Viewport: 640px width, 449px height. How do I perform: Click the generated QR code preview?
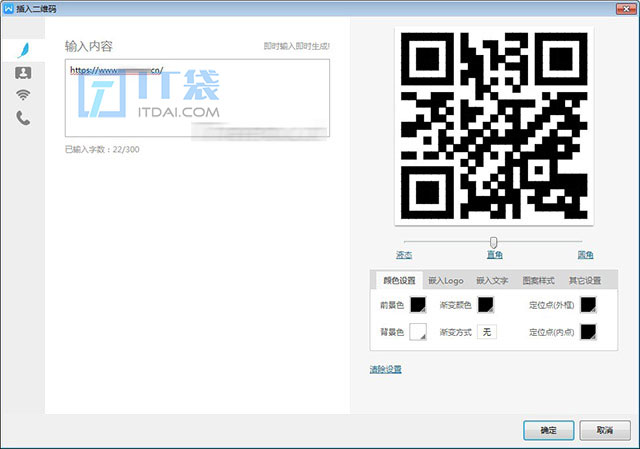[494, 126]
